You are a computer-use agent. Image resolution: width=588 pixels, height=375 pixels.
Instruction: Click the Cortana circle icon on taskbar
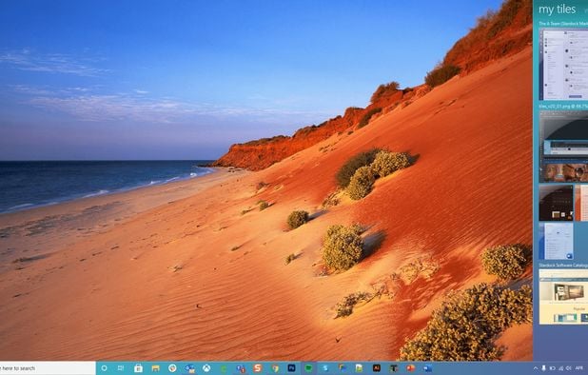pyautogui.click(x=105, y=368)
